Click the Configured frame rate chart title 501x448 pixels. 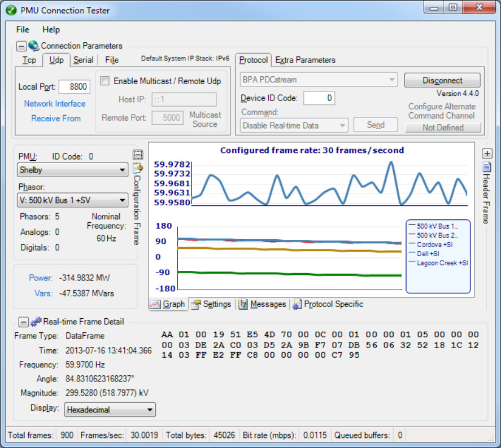pos(312,150)
